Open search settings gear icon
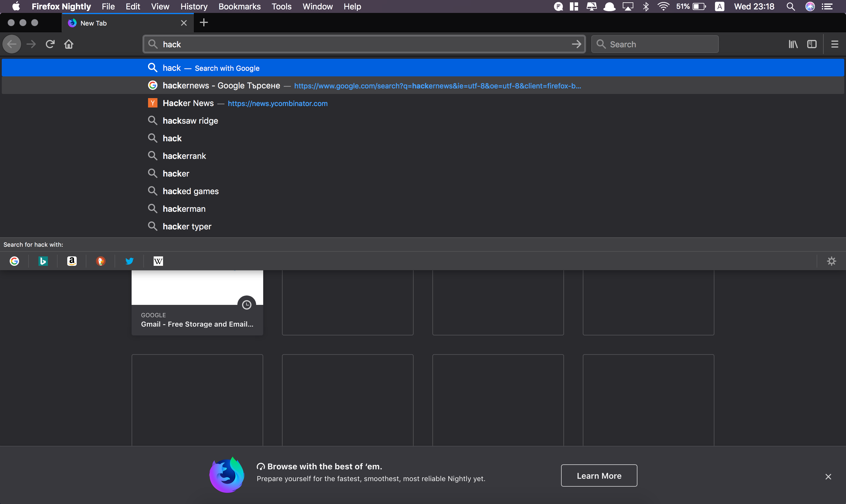This screenshot has height=504, width=846. coord(831,261)
